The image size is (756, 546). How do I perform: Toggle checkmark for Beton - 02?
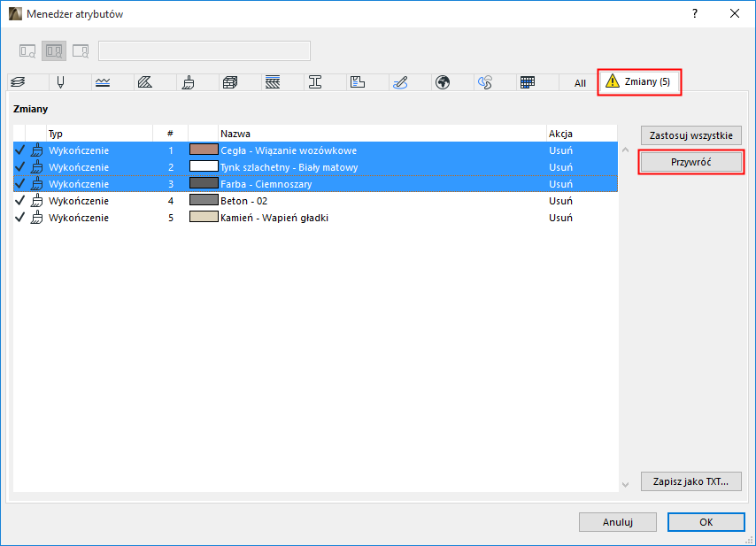point(19,201)
